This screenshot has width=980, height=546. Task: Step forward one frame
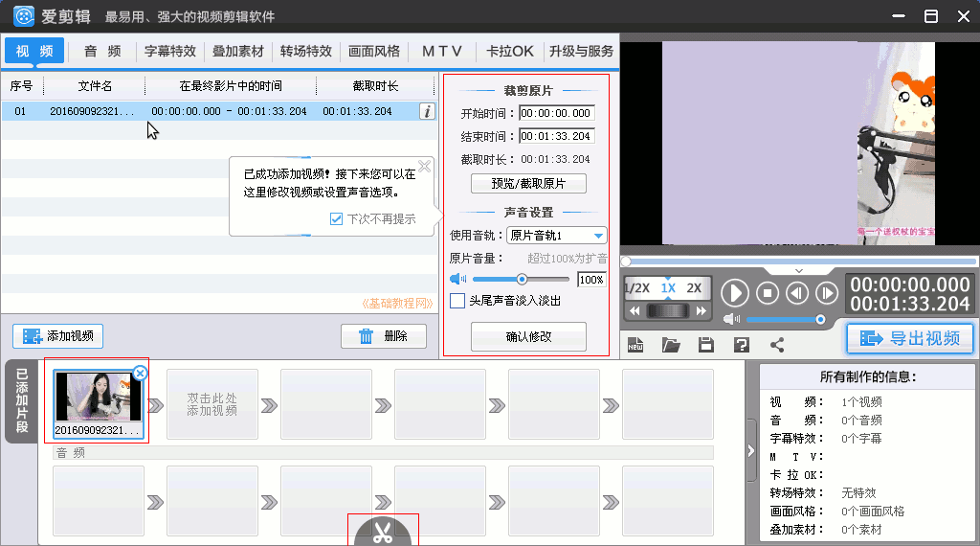pos(826,293)
